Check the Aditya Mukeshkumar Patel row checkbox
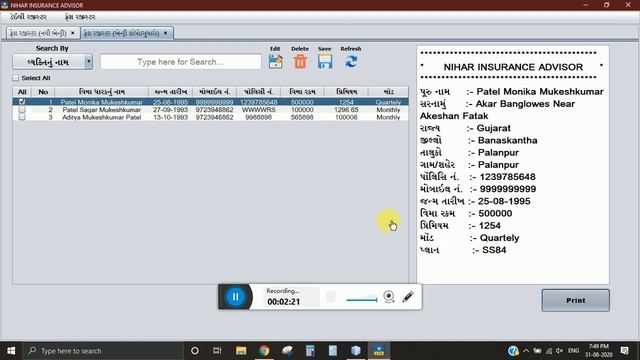Viewport: 640px width, 360px height. [22, 117]
